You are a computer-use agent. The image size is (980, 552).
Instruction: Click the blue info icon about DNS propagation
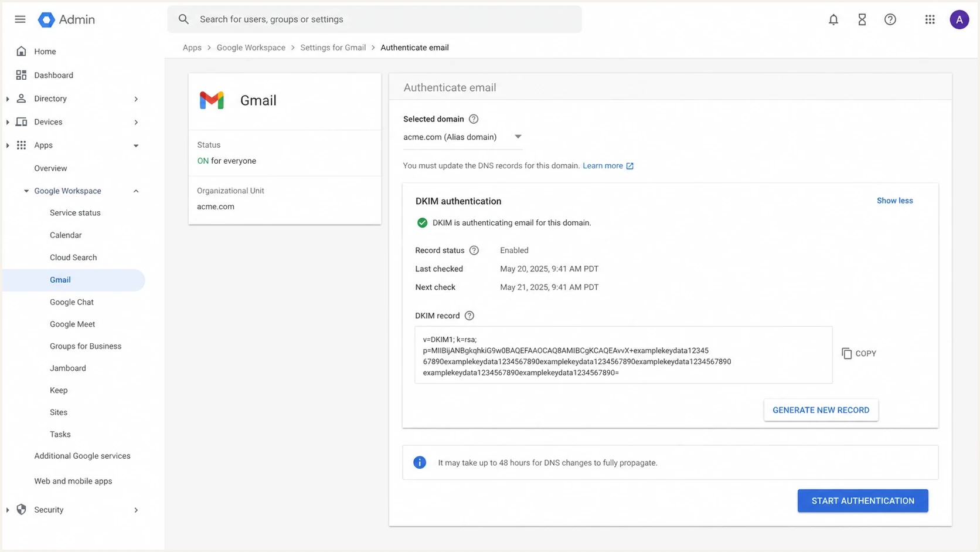tap(420, 462)
